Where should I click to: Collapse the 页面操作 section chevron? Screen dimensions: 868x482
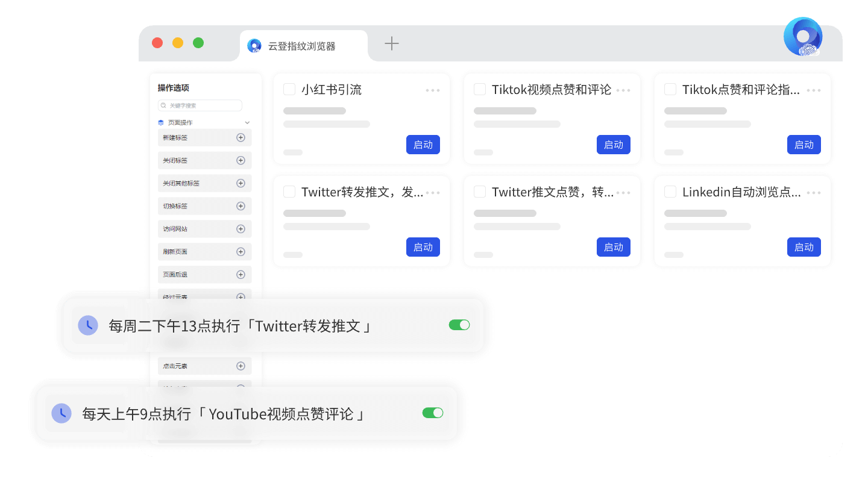(x=247, y=122)
